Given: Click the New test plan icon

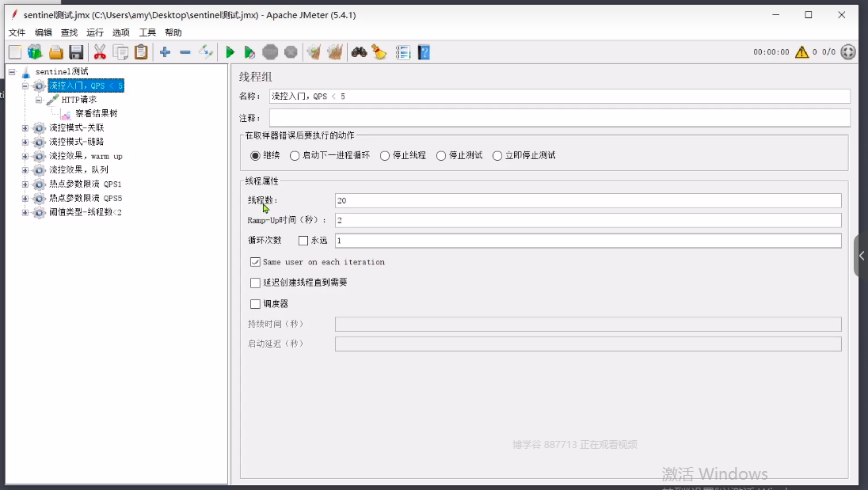Looking at the screenshot, I should (15, 52).
